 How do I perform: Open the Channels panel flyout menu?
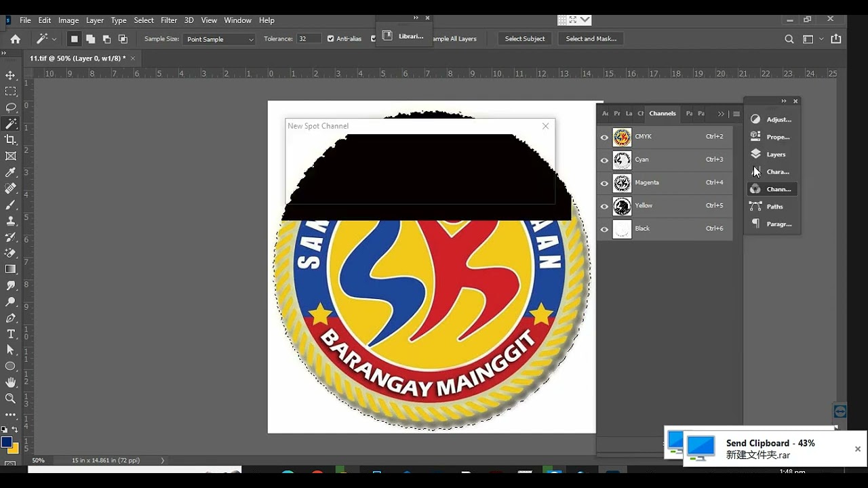coord(736,114)
